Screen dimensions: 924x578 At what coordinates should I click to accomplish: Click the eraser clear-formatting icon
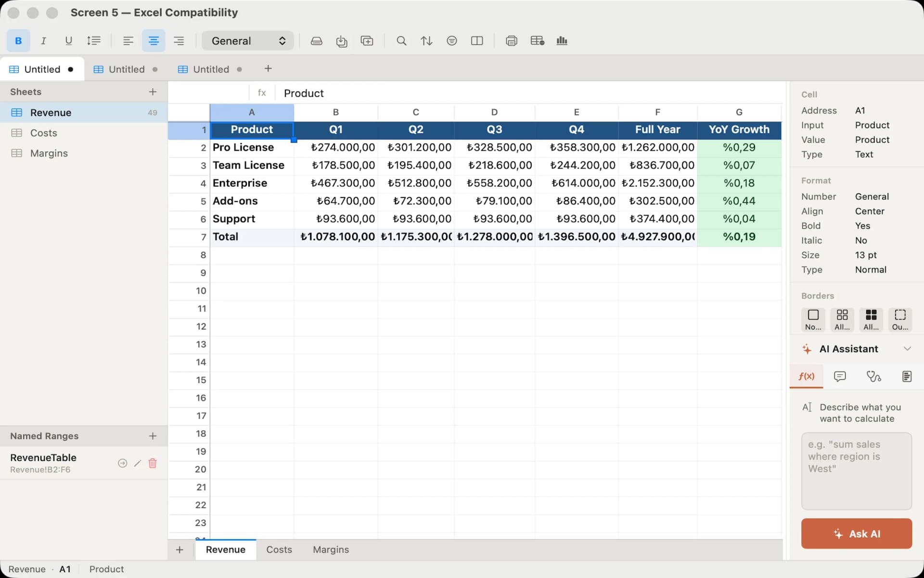(x=316, y=41)
